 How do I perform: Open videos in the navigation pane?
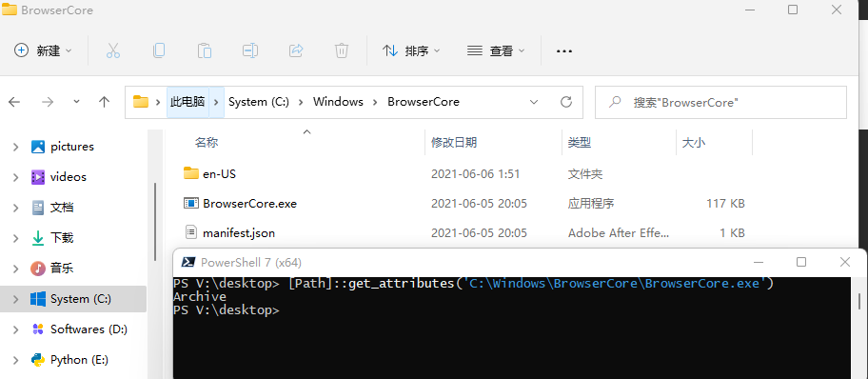(x=69, y=177)
